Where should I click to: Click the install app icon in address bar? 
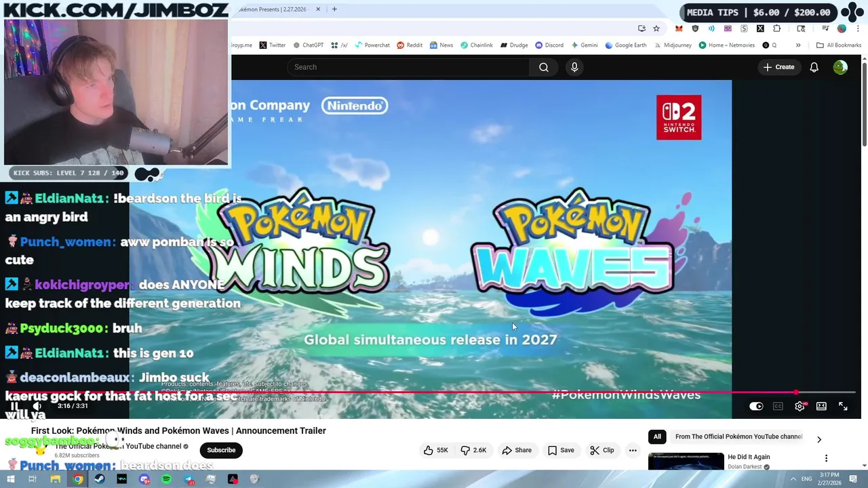pos(642,28)
